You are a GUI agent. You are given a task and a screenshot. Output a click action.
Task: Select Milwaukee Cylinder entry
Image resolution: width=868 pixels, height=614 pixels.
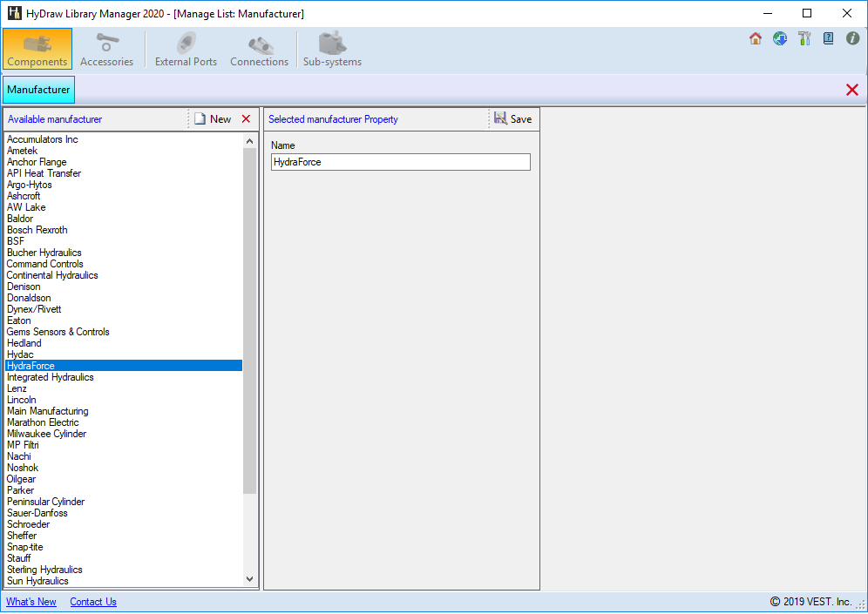coord(124,434)
